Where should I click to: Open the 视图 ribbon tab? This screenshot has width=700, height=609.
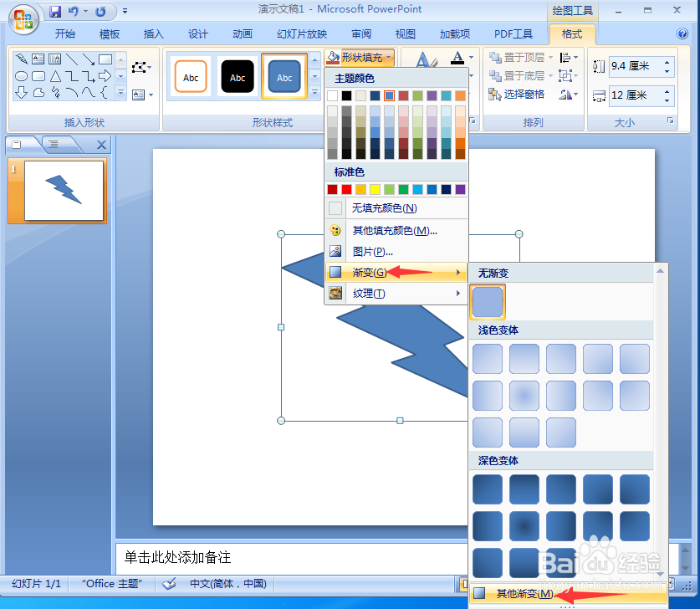click(x=406, y=34)
